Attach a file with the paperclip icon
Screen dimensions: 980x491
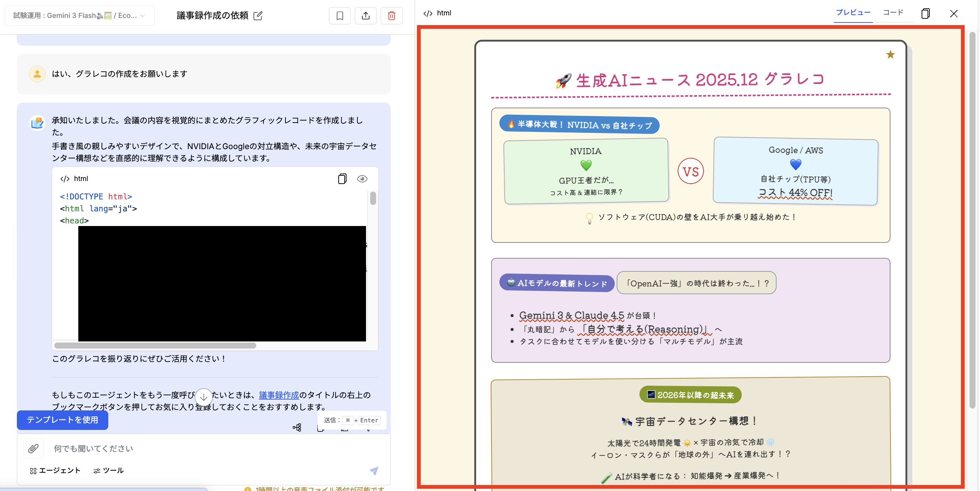coord(33,448)
